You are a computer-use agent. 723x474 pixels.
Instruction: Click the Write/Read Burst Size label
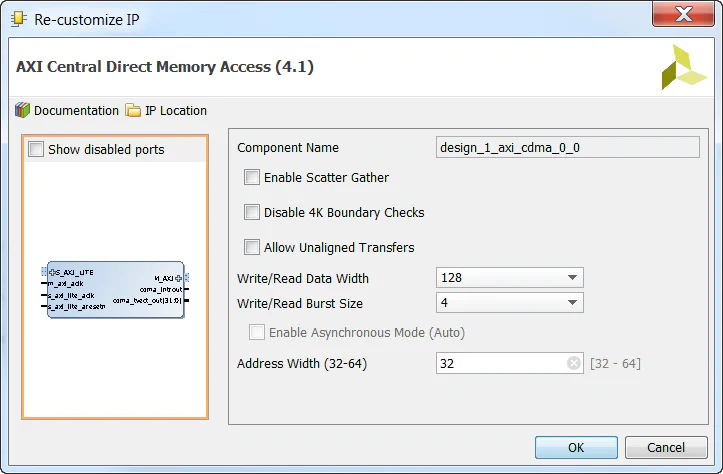300,303
